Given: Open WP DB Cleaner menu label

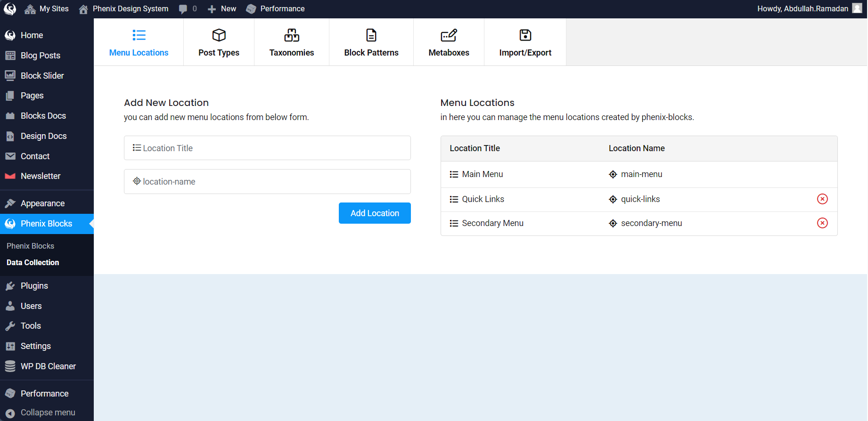Looking at the screenshot, I should pyautogui.click(x=48, y=366).
